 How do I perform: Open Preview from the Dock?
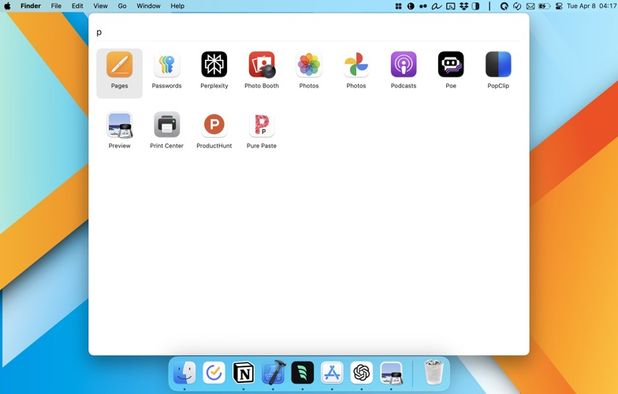[x=391, y=373]
